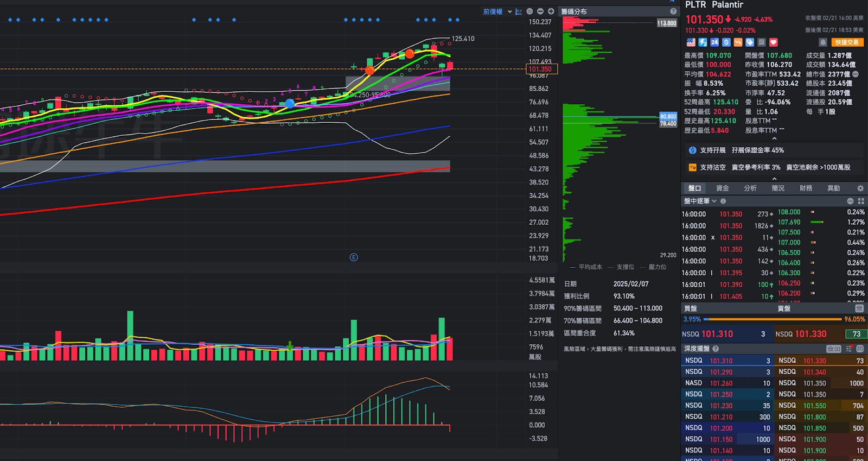This screenshot has height=461, width=868.
Task: Open depth settings sliders icon
Action: coord(849,349)
